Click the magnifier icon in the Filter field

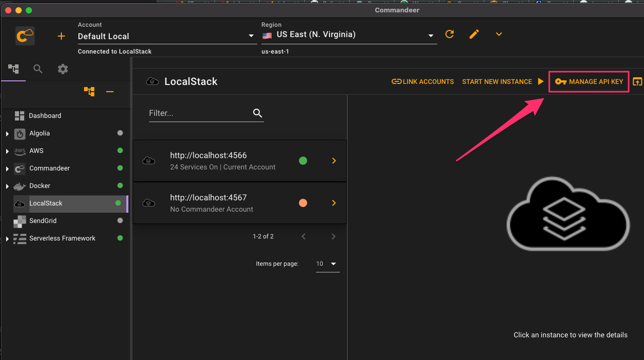tap(258, 113)
